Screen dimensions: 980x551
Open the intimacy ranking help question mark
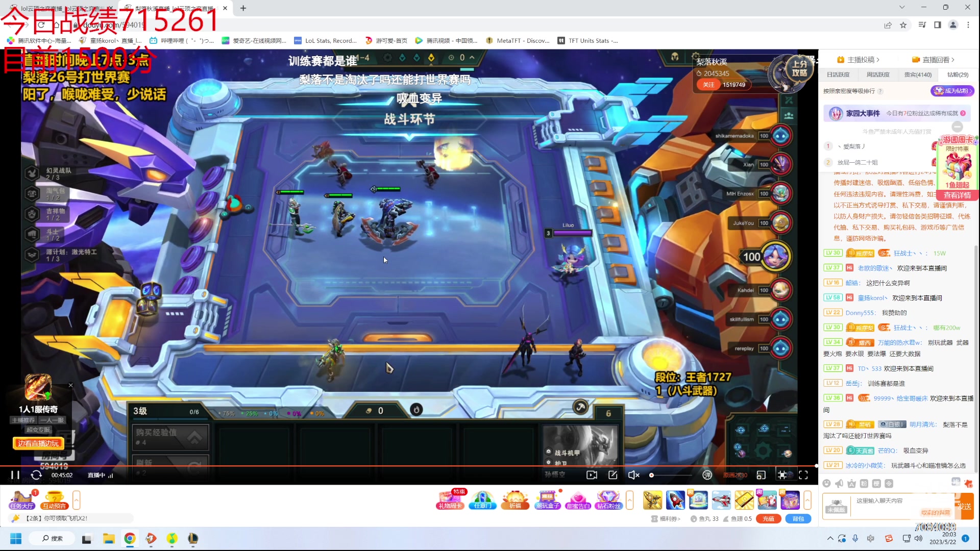[880, 91]
